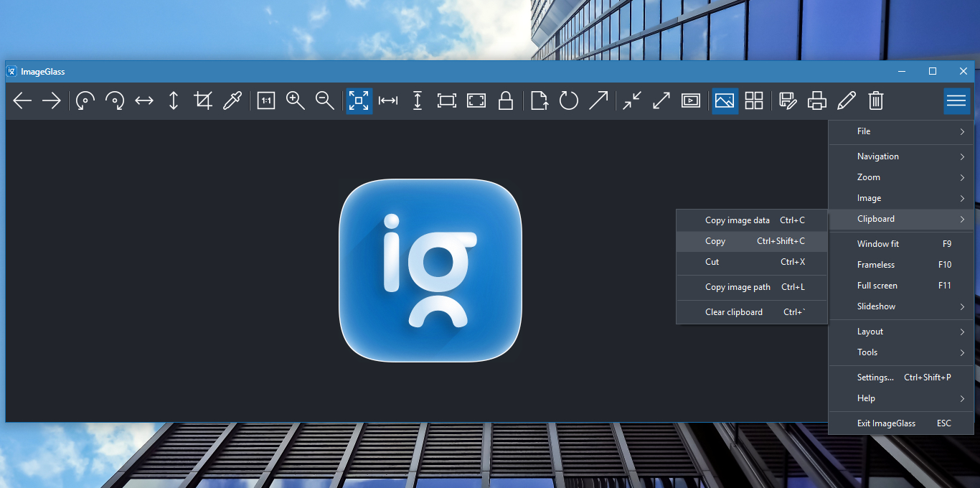Expand the Layout submenu
The height and width of the screenshot is (488, 980).
click(x=901, y=332)
